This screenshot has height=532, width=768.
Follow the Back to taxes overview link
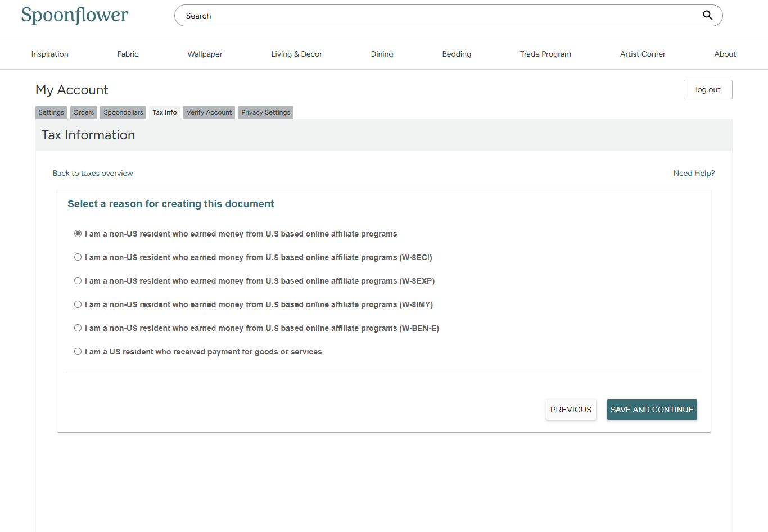pos(93,174)
